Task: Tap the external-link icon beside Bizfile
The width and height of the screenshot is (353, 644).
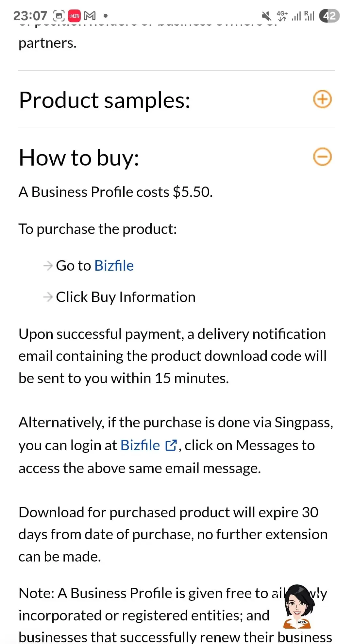Action: coord(171,445)
